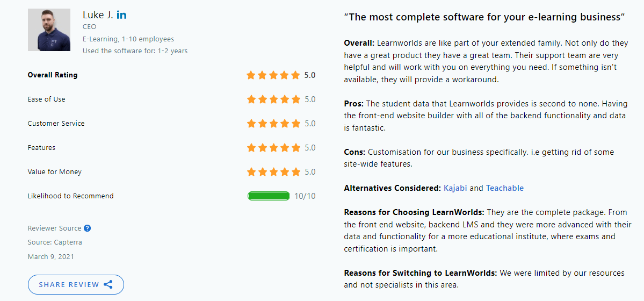Click the share icon in Share Review button
Image resolution: width=644 pixels, height=301 pixels.
[x=108, y=284]
